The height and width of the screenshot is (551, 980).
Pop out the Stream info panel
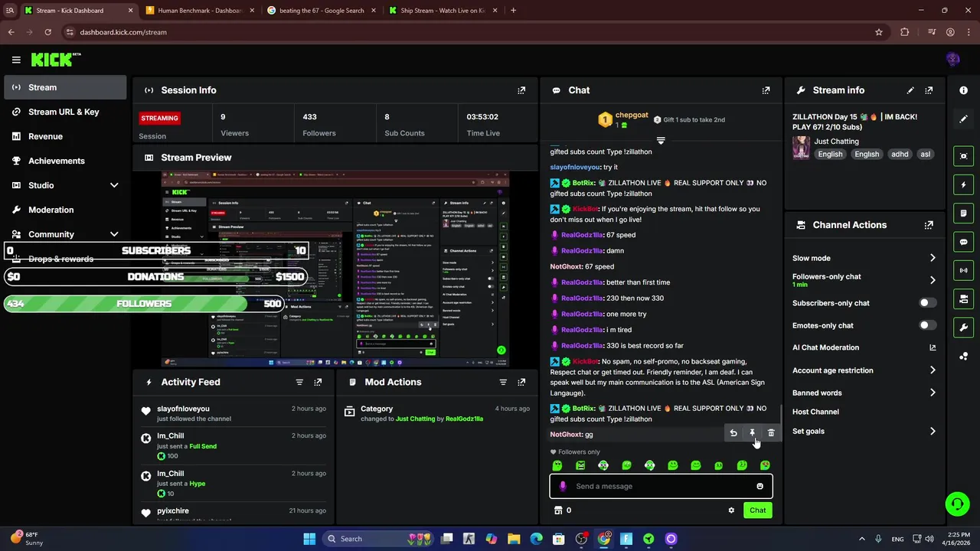pos(929,90)
